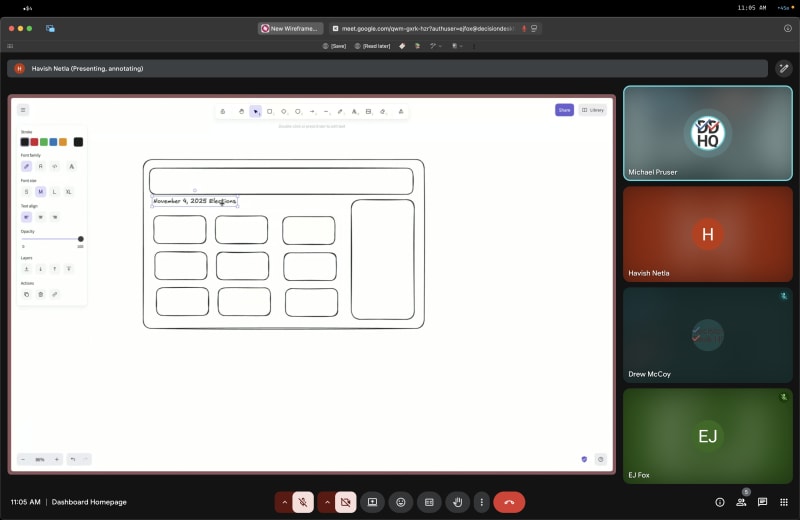Switch to the meet.google.com tab
The height and width of the screenshot is (520, 800).
[429, 29]
